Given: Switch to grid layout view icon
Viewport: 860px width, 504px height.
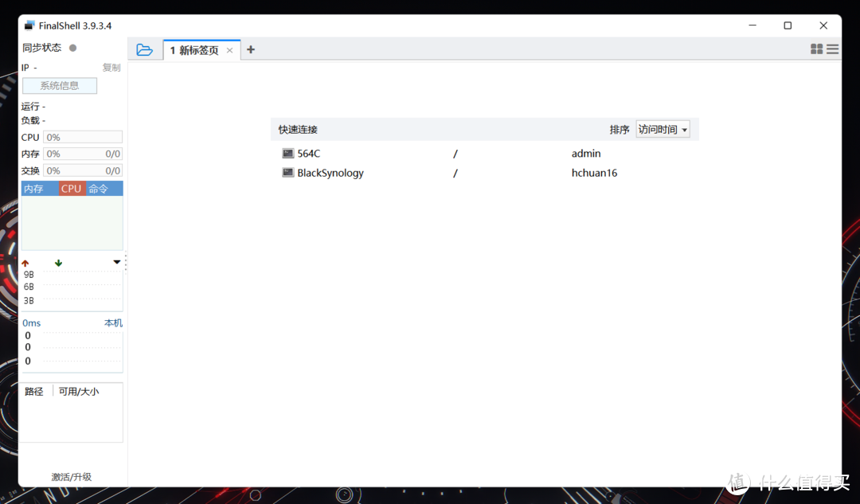Looking at the screenshot, I should (817, 49).
